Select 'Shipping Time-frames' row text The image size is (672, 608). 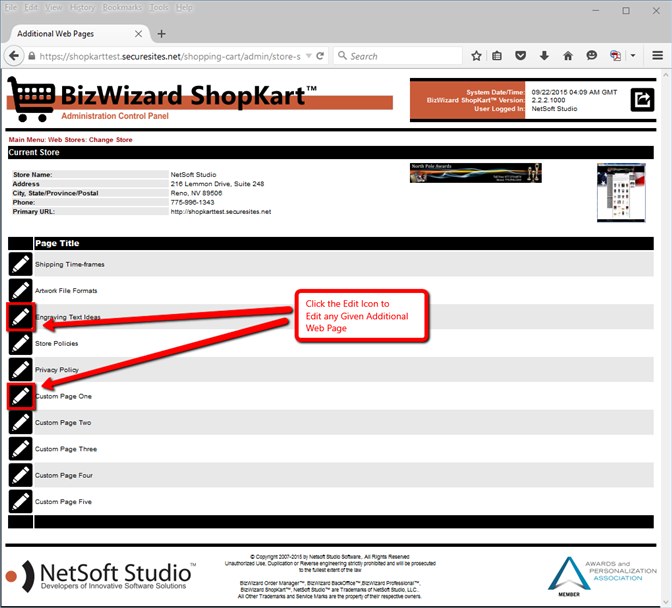pos(69,264)
